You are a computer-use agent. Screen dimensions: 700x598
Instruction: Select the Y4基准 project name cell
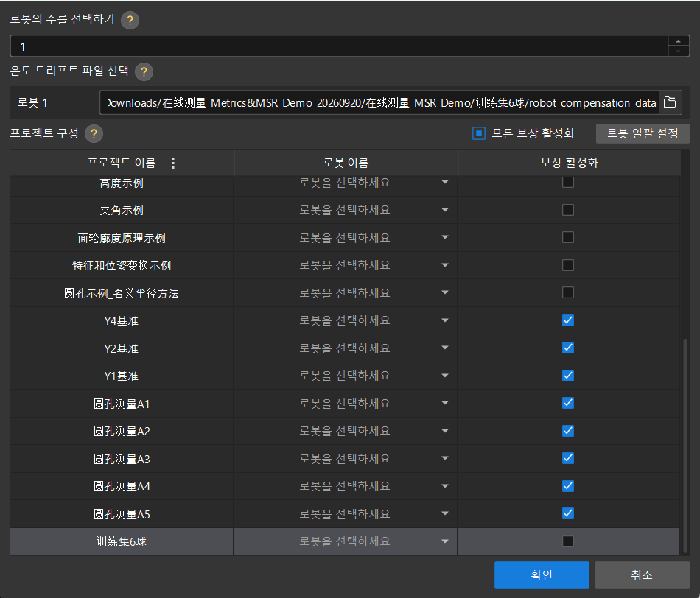pos(122,320)
